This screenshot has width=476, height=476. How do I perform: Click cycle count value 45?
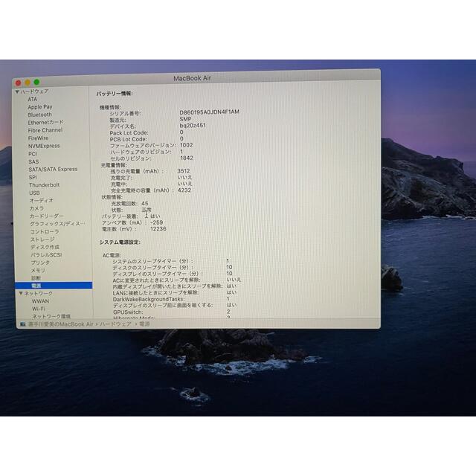point(145,203)
